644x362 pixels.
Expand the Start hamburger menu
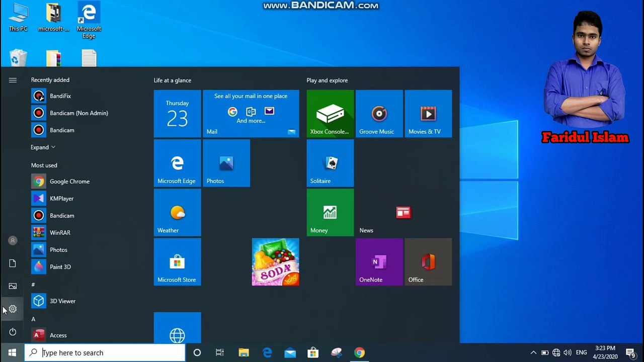[x=13, y=80]
